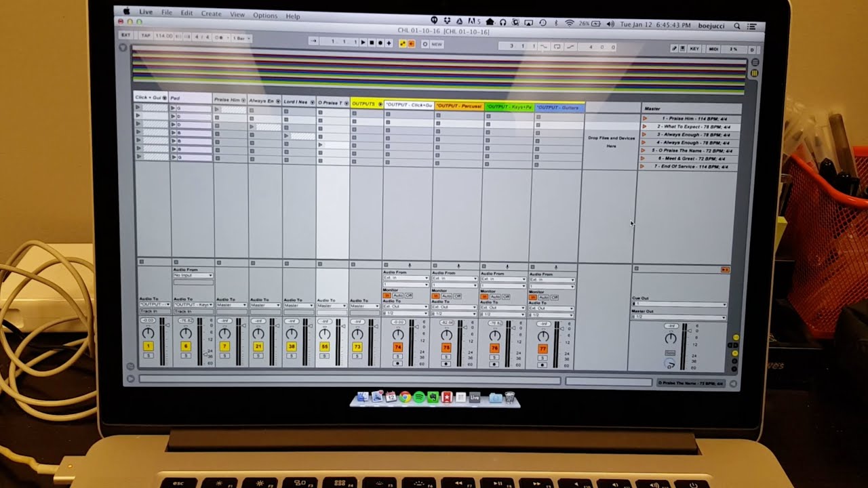Image resolution: width=868 pixels, height=488 pixels.
Task: Launch Master scene 1 - Praise Him
Action: [644, 119]
